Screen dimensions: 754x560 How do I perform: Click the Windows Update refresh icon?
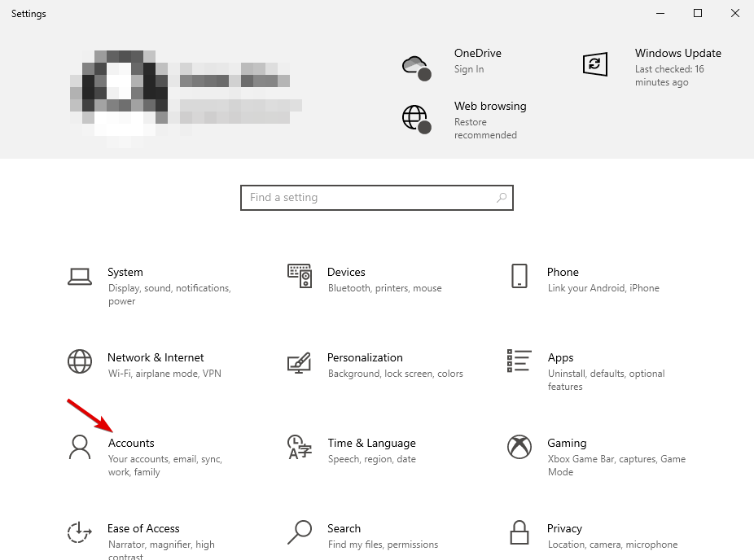point(595,64)
